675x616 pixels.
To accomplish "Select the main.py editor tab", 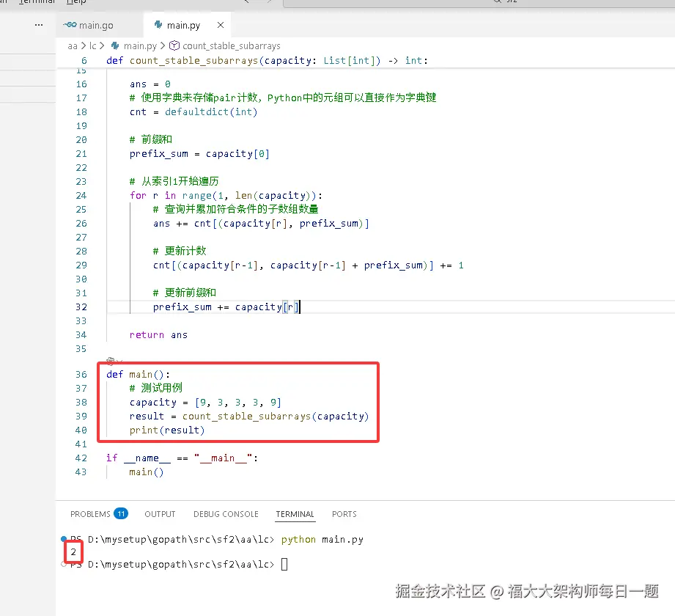I will [183, 25].
